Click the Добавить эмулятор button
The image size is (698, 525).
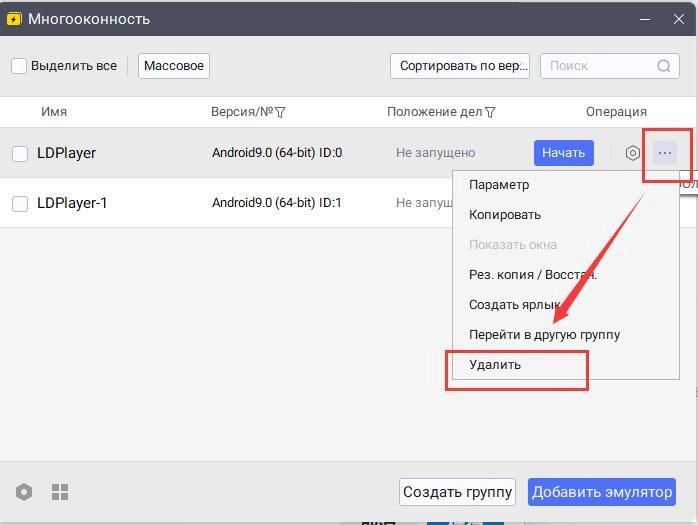click(602, 492)
